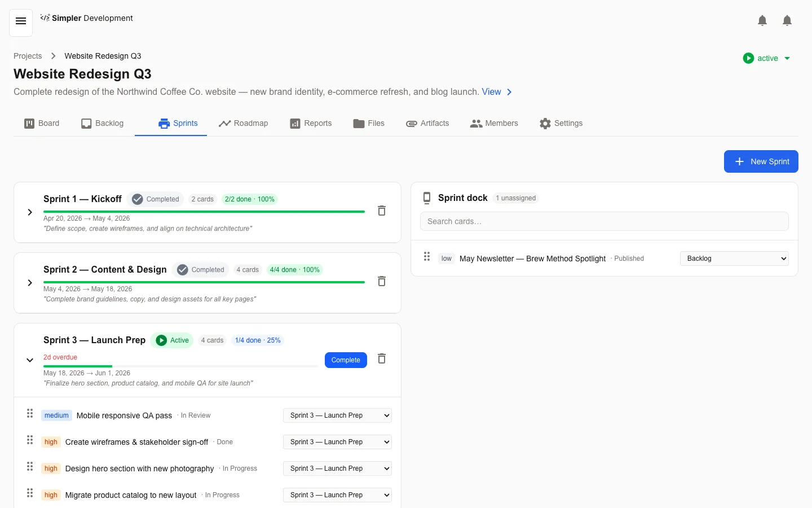Click trash icon for Sprint 3 — Launch Prep
This screenshot has width=812, height=508.
pyautogui.click(x=382, y=358)
